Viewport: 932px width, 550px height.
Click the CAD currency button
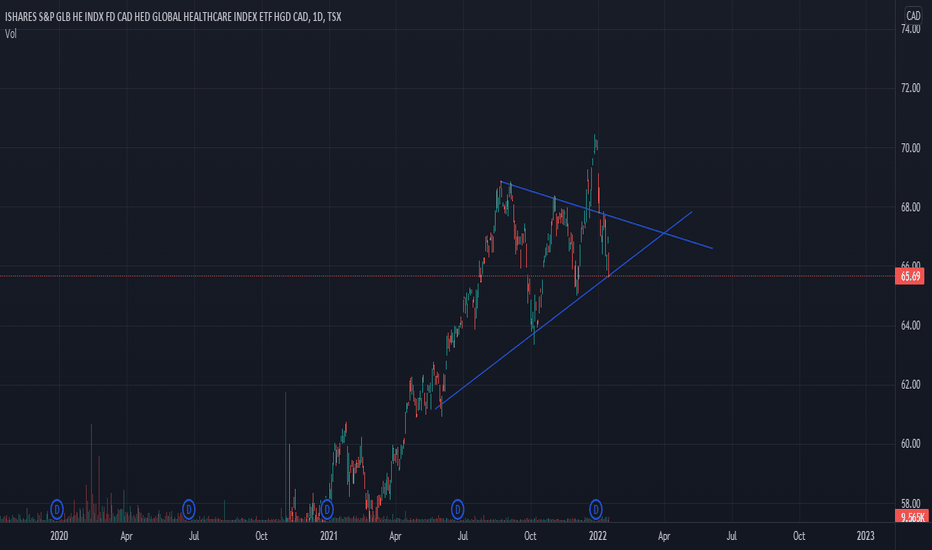pyautogui.click(x=913, y=15)
